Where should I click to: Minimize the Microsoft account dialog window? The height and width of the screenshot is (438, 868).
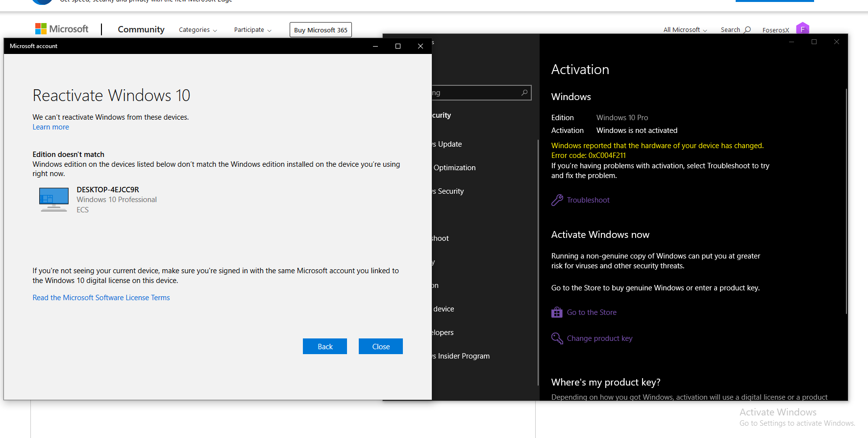pos(375,46)
